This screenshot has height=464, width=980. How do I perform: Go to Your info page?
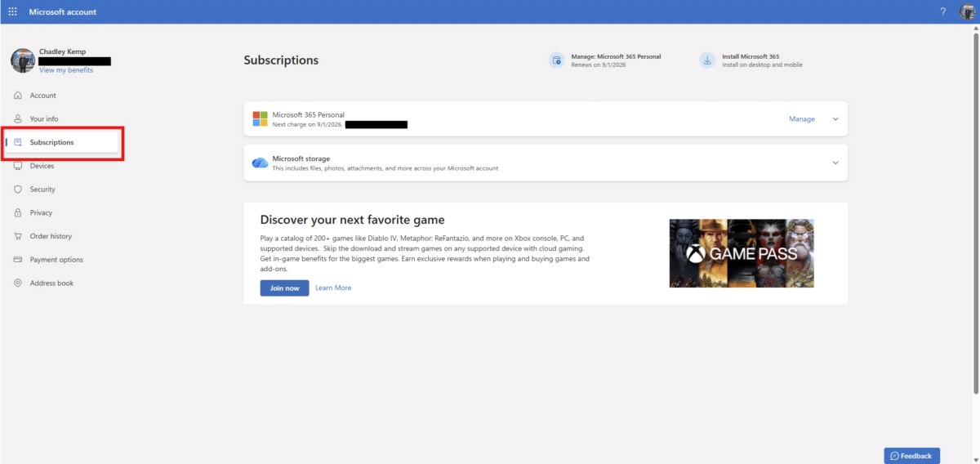point(44,118)
